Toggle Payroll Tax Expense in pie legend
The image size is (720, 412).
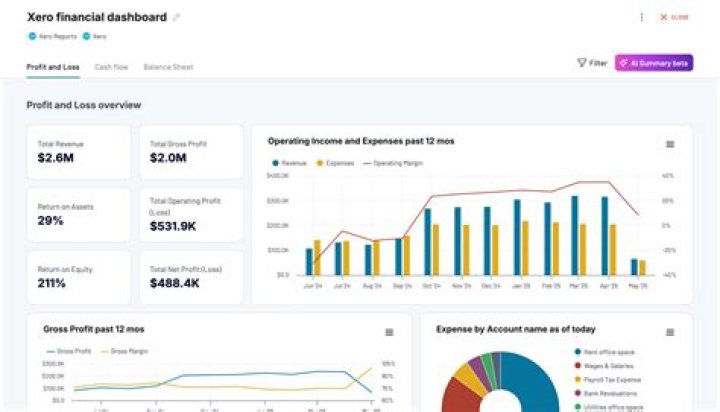pyautogui.click(x=608, y=380)
